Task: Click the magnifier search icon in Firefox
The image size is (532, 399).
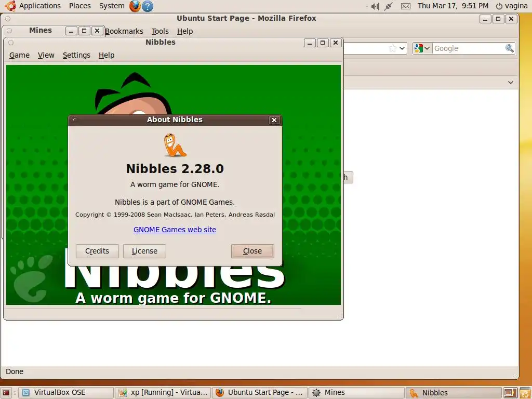Action: (x=509, y=48)
